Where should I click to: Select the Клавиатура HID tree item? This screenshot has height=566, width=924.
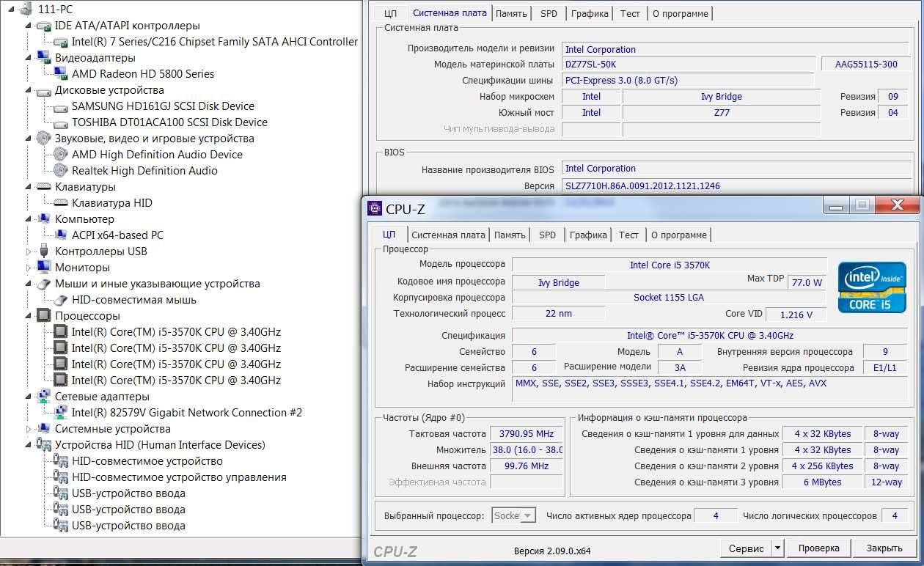click(112, 202)
